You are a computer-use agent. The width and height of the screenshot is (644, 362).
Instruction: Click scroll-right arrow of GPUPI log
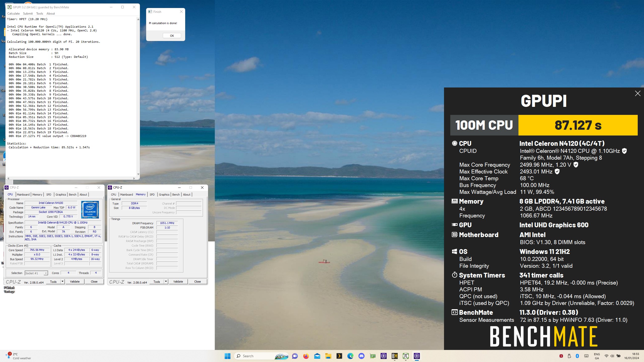pyautogui.click(x=134, y=178)
